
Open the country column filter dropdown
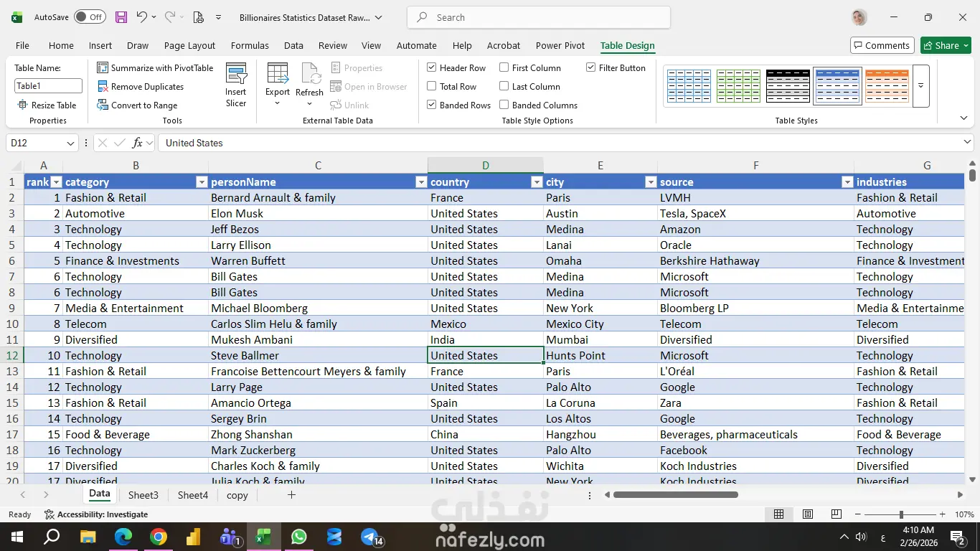tap(536, 182)
